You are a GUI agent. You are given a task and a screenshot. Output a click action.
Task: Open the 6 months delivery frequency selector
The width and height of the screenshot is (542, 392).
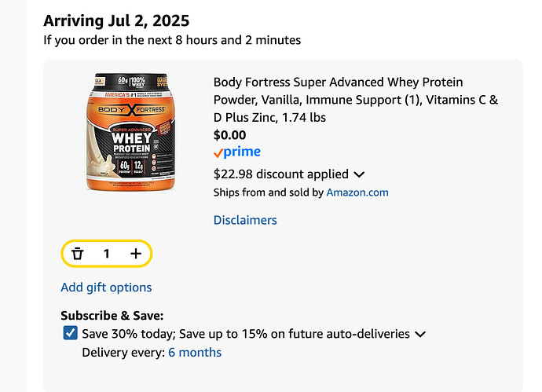coord(195,353)
